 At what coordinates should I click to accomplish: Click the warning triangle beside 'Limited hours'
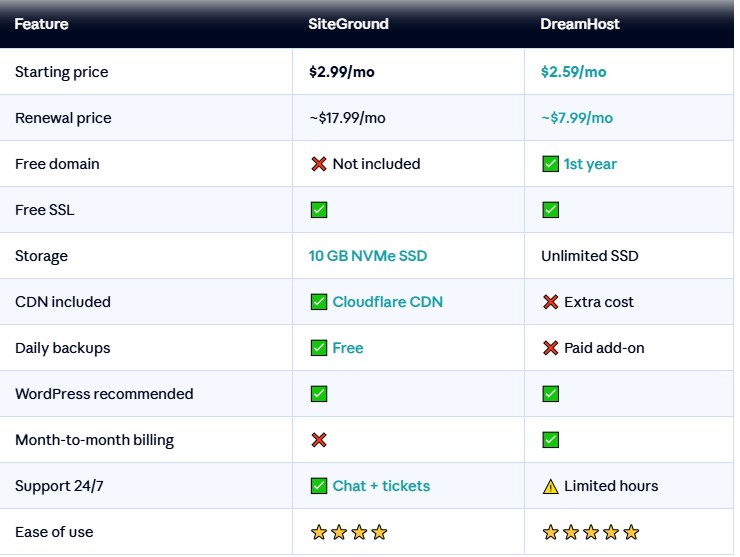click(x=550, y=486)
